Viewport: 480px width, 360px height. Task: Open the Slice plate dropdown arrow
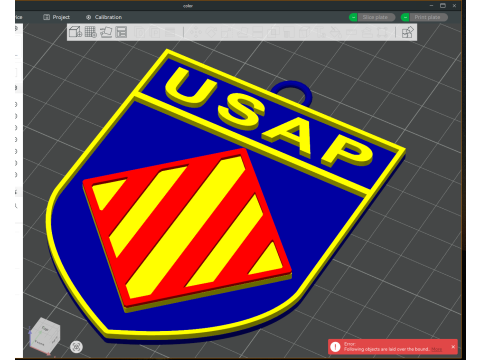pyautogui.click(x=353, y=17)
